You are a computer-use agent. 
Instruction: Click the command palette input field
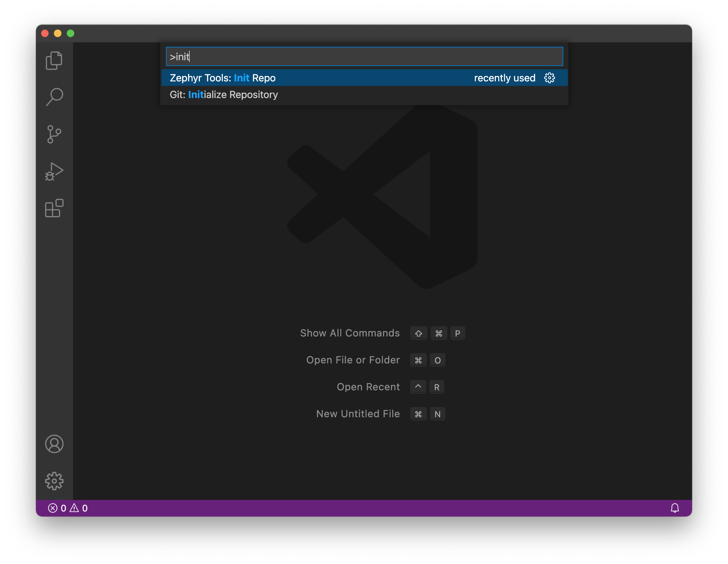tap(364, 57)
